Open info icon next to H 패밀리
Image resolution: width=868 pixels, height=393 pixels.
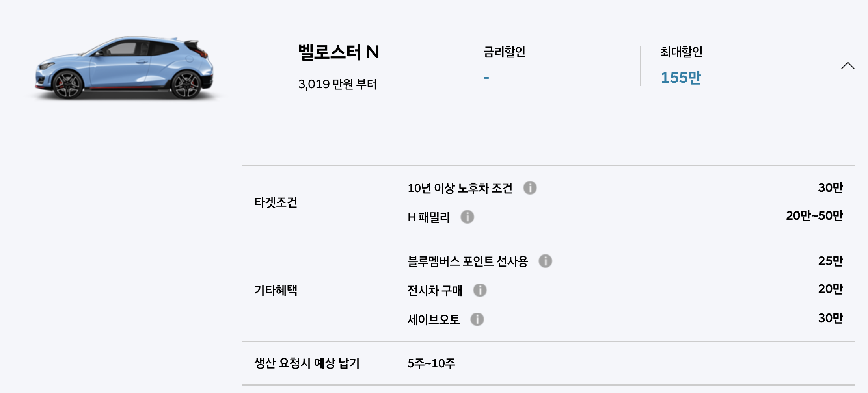(467, 217)
